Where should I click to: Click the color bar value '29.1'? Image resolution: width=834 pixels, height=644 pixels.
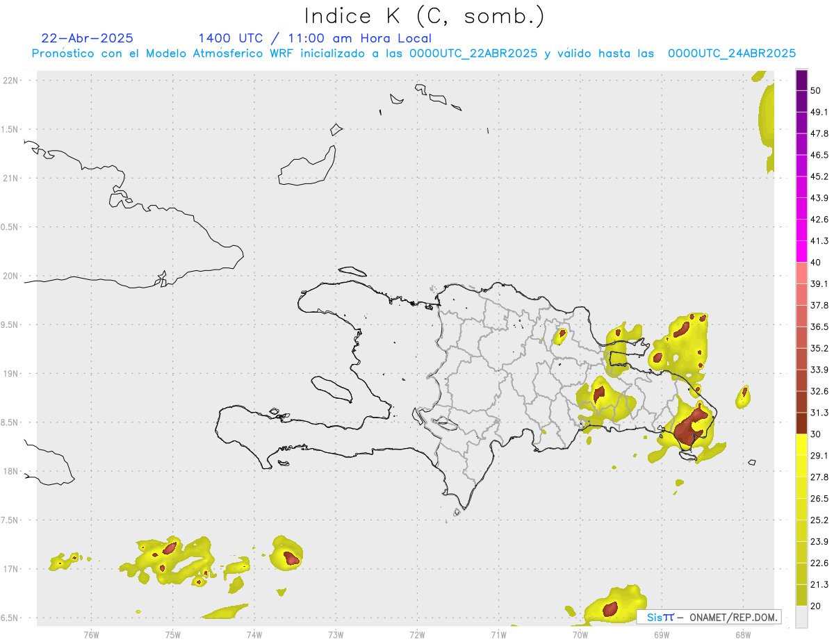[x=819, y=456]
